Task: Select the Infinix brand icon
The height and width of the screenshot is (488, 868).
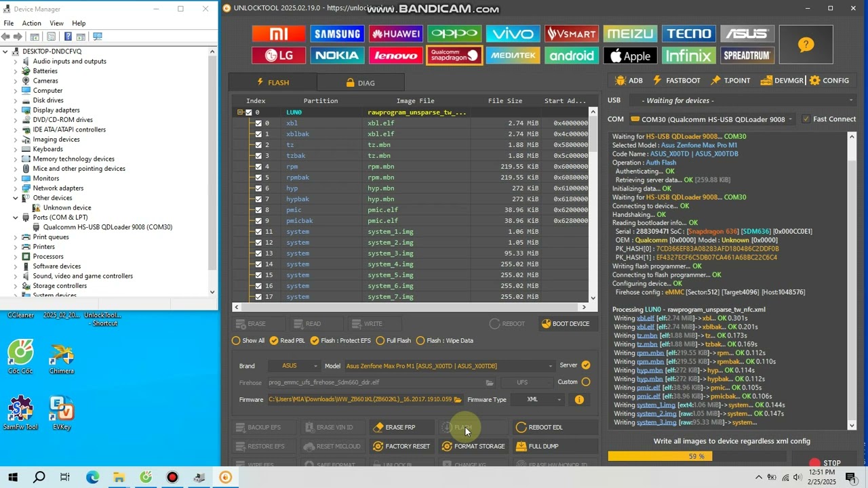Action: coord(688,56)
